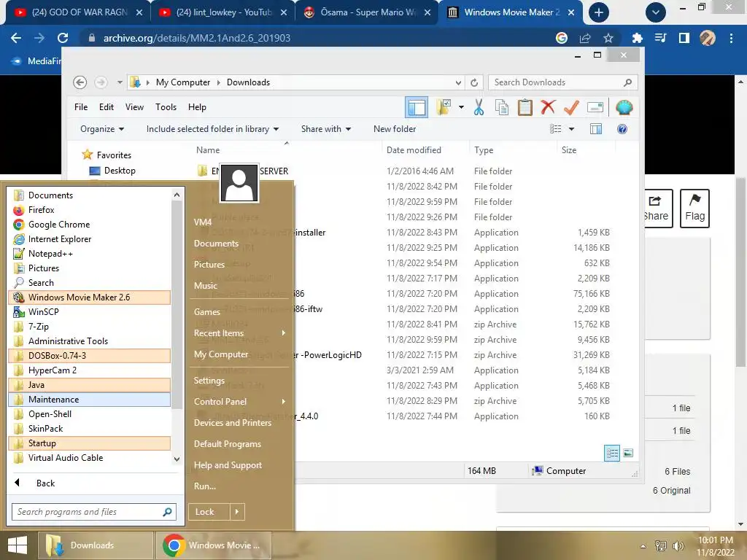Bookmark page with Chrome star icon

(608, 38)
